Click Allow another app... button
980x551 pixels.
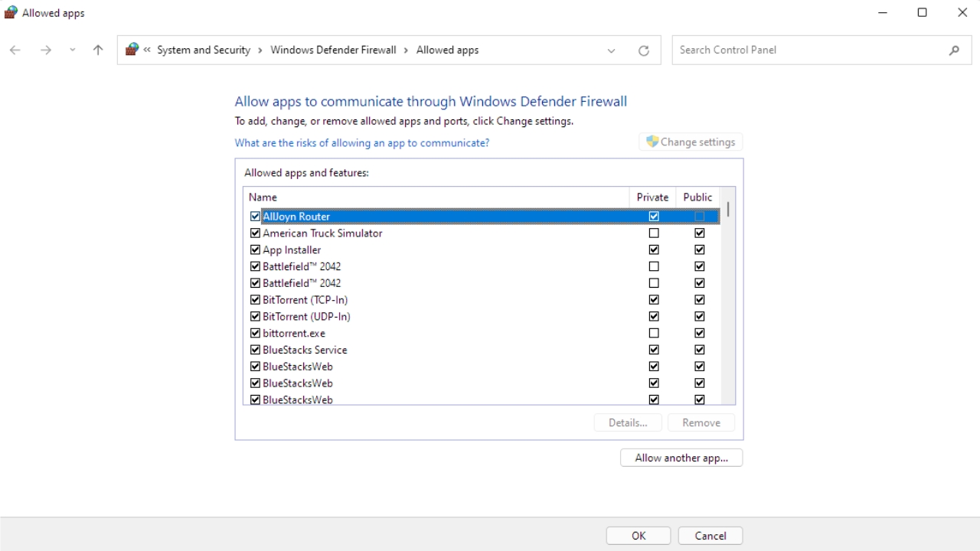coord(681,458)
